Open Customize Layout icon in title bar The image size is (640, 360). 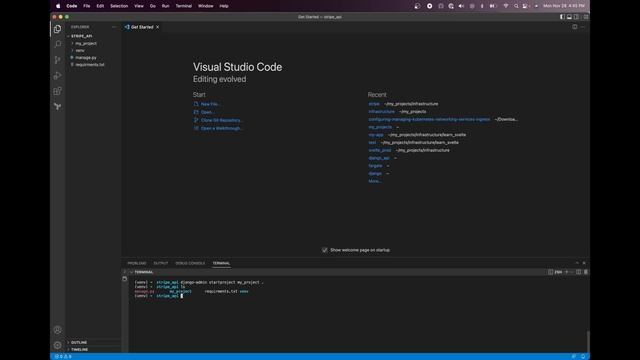tap(586, 17)
